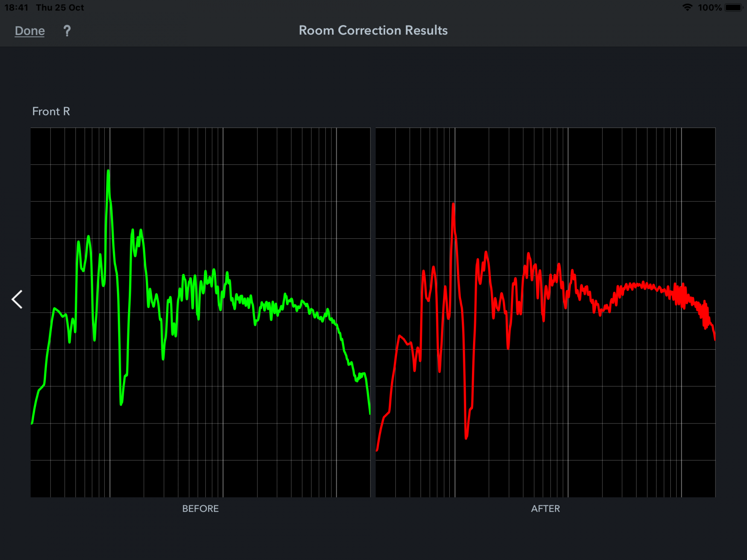
Task: Open help with the question mark icon
Action: (67, 31)
